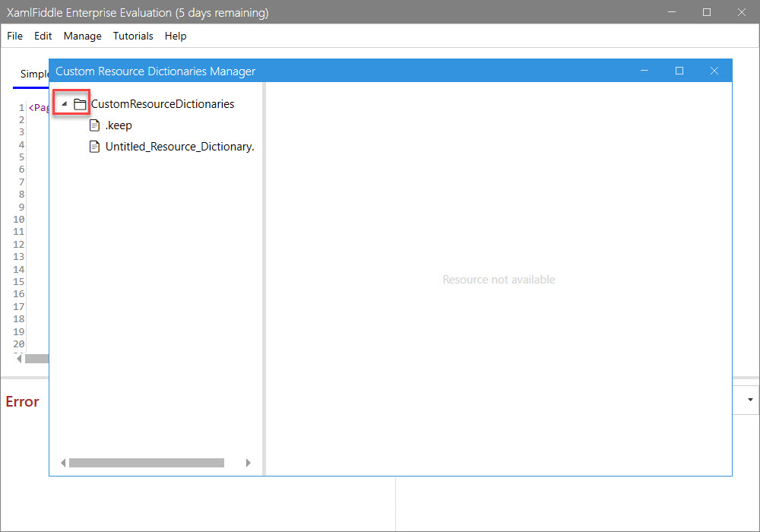Click line number 10 in code editor
The image size is (760, 532).
(x=19, y=219)
